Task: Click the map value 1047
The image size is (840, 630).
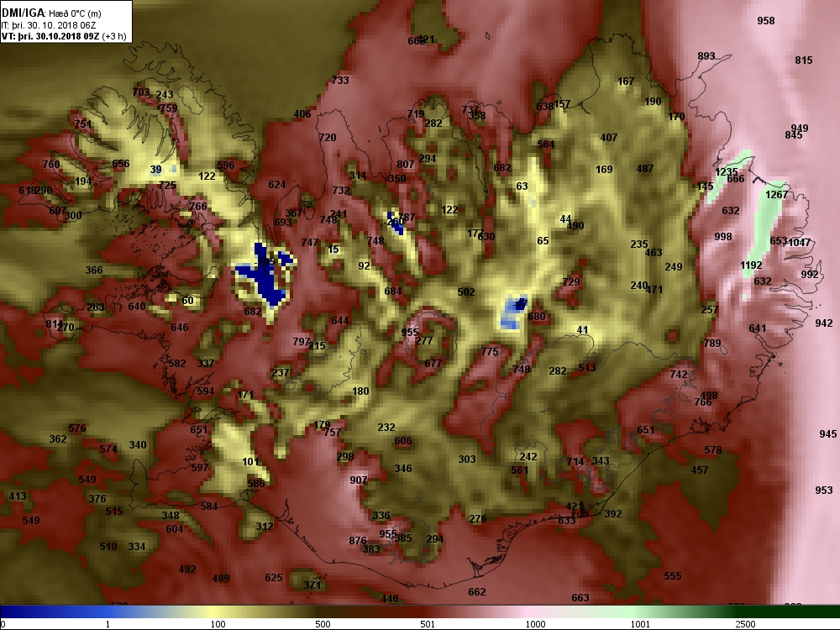Action: (800, 242)
